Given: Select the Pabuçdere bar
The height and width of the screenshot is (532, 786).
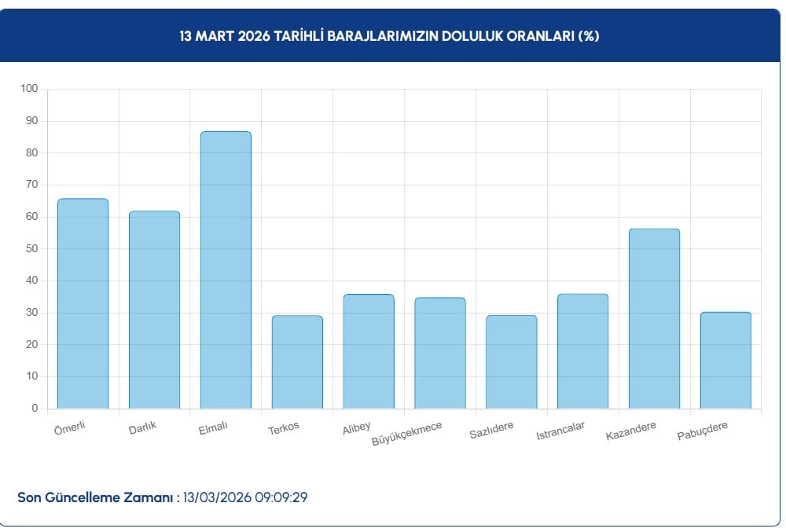Looking at the screenshot, I should [x=725, y=358].
